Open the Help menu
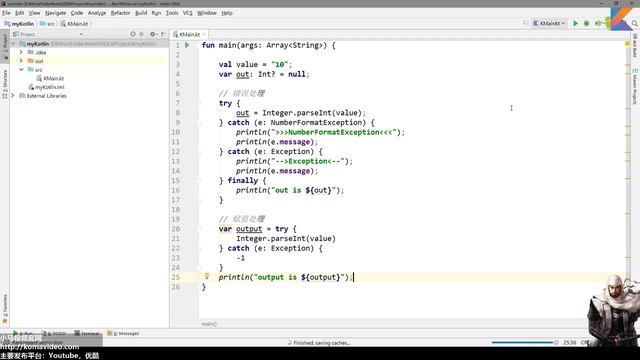640x360 pixels. [x=227, y=13]
